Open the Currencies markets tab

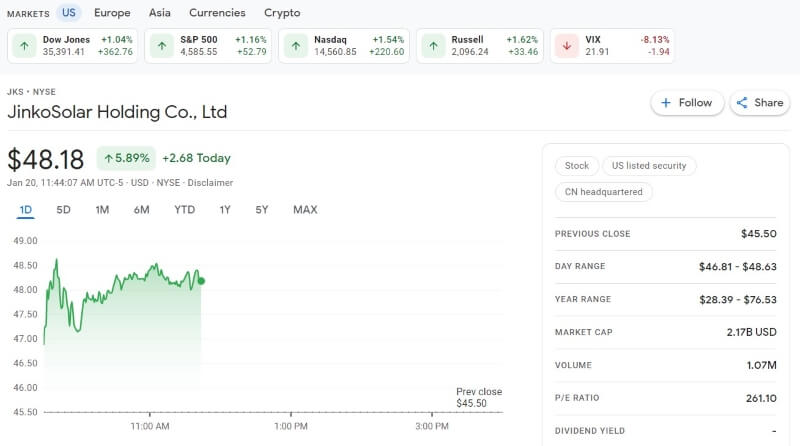(x=217, y=13)
